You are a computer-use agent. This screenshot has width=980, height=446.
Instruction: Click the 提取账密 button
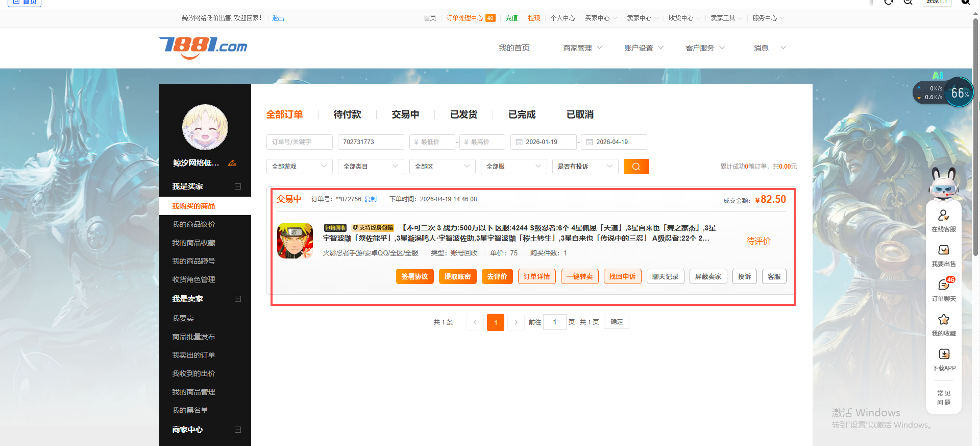pyautogui.click(x=458, y=276)
